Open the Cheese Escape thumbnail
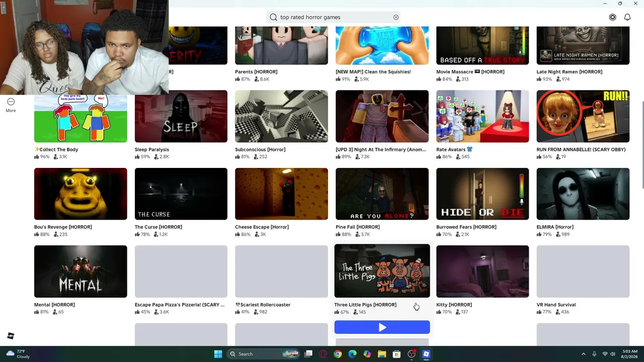Image resolution: width=644 pixels, height=362 pixels. [281, 194]
